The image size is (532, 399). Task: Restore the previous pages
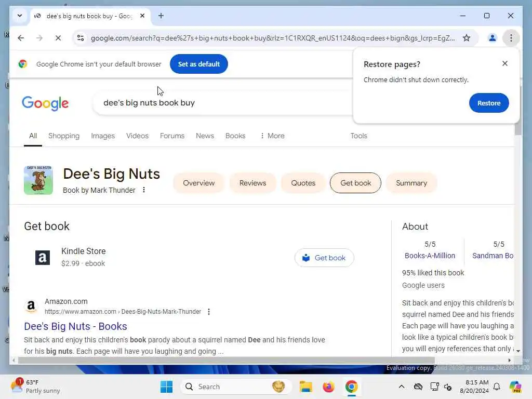click(489, 103)
